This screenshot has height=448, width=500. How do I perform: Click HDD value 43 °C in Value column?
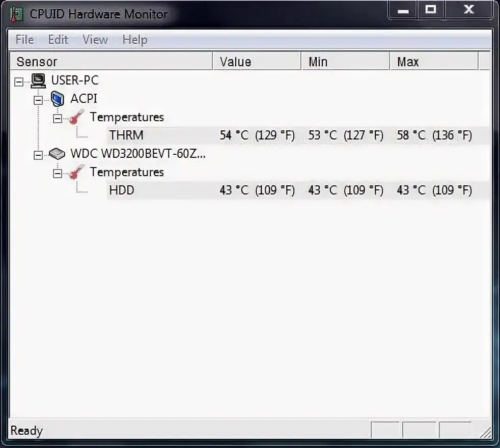tap(257, 190)
